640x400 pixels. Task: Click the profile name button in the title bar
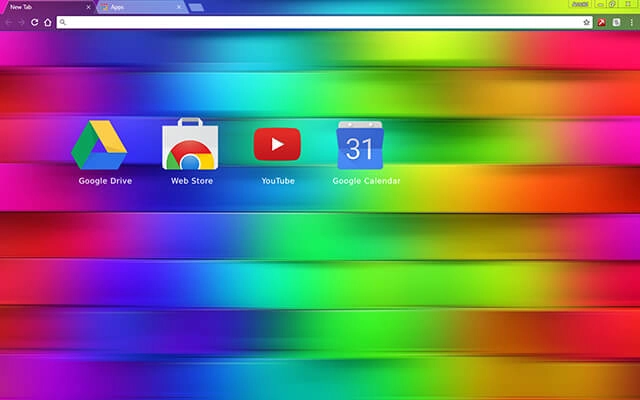580,4
